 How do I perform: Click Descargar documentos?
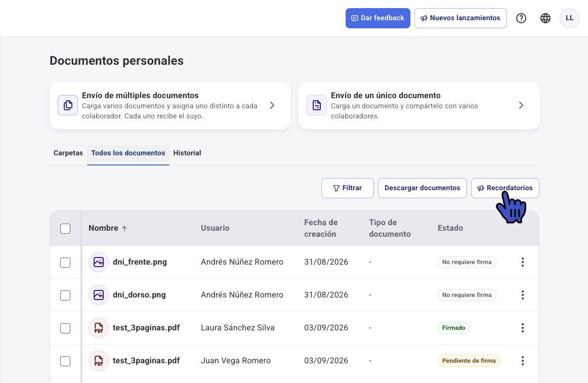coord(422,188)
